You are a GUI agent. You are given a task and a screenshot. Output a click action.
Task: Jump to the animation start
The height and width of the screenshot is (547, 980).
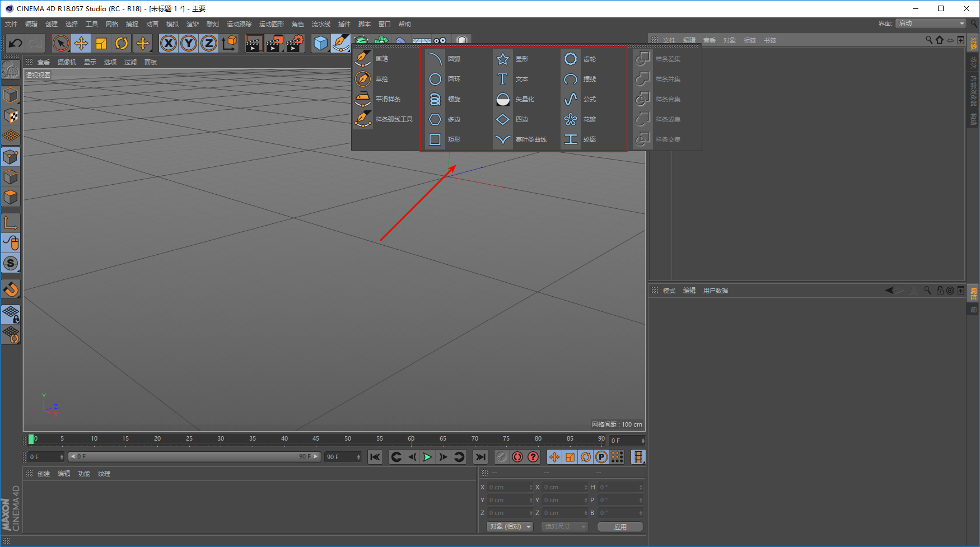(375, 457)
